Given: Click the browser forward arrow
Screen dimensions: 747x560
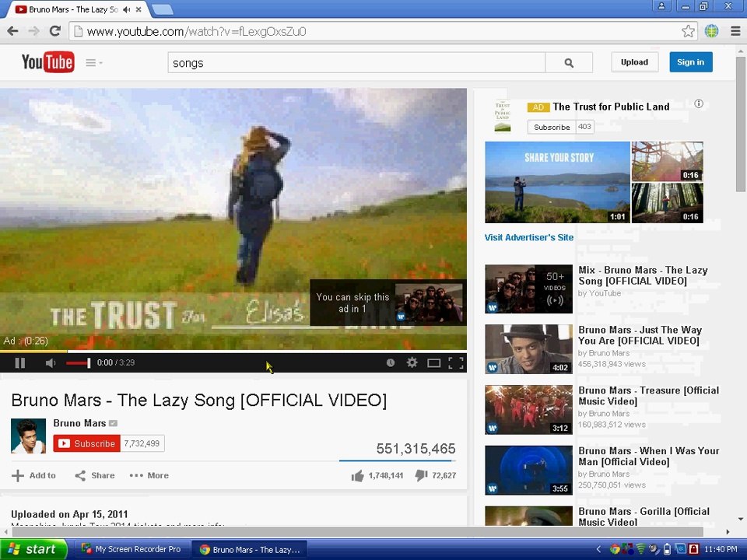Looking at the screenshot, I should [x=33, y=31].
